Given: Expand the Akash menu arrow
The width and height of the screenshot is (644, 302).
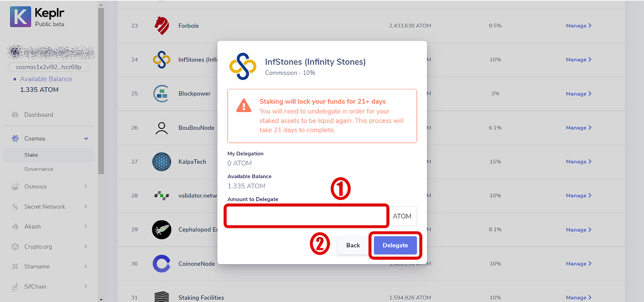Looking at the screenshot, I should point(86,226).
